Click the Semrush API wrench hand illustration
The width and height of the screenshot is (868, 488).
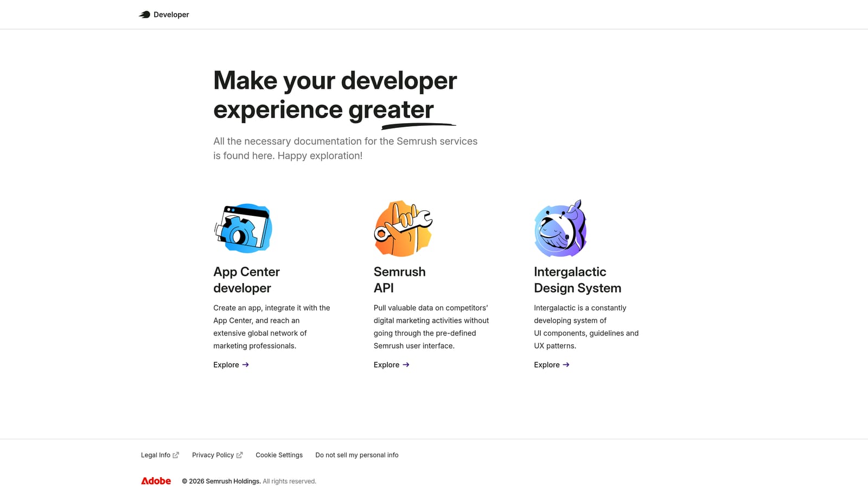tap(403, 228)
